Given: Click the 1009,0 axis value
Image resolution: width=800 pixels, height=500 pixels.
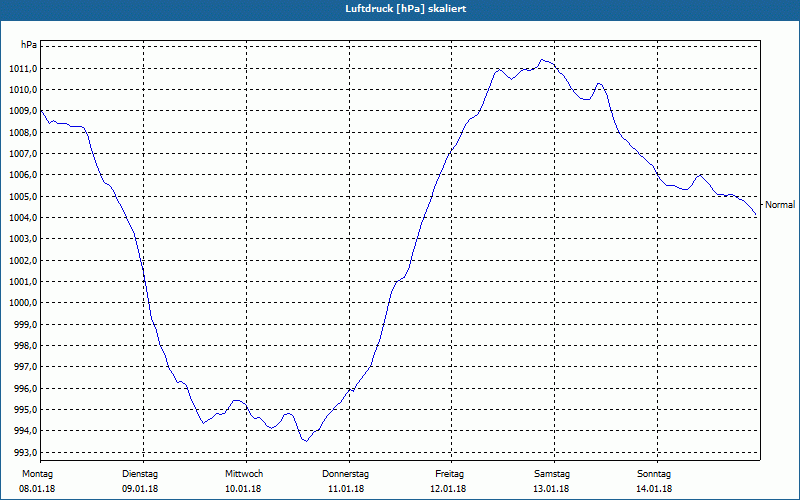Looking at the screenshot, I should pyautogui.click(x=23, y=111).
